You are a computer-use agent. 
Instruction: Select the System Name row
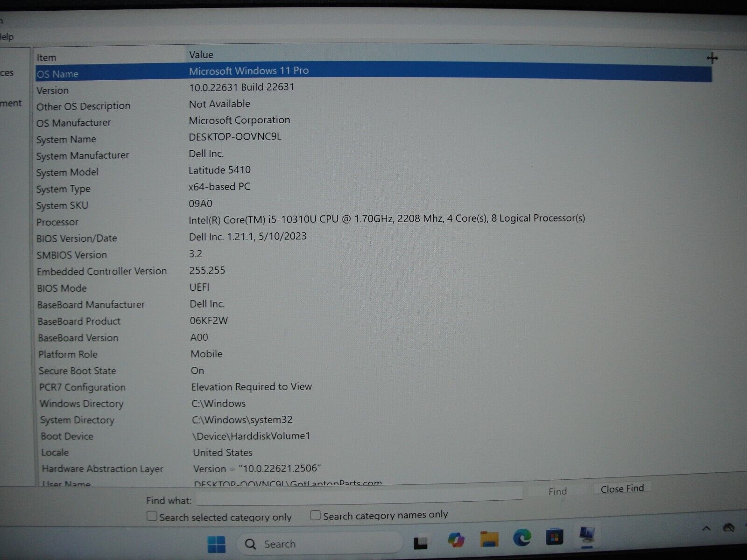click(373, 138)
